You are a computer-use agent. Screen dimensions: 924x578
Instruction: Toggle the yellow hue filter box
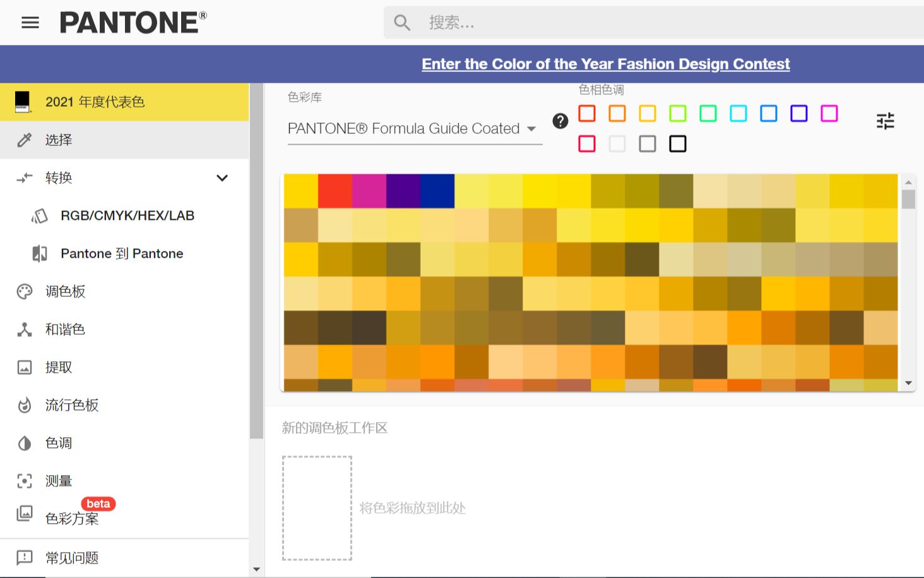[648, 113]
